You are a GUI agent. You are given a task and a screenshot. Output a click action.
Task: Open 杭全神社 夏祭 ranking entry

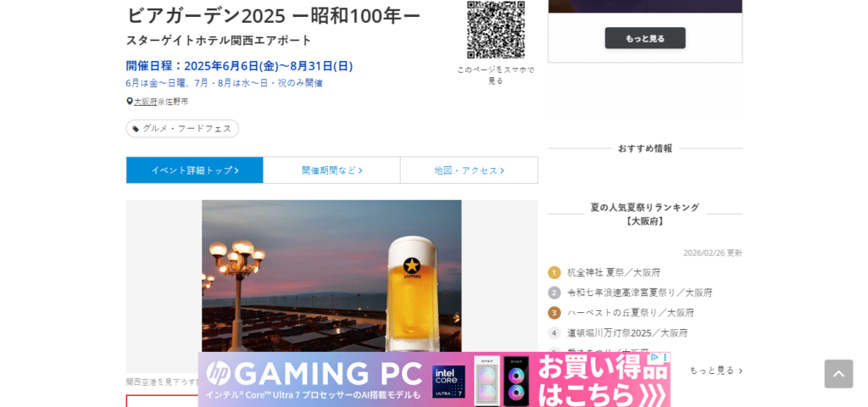pos(614,272)
